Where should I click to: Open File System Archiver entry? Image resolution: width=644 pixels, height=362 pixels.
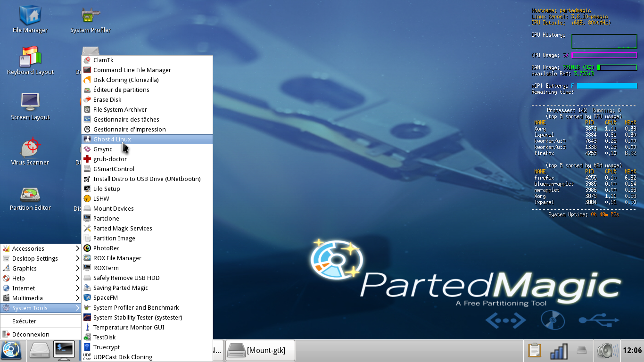click(x=147, y=109)
